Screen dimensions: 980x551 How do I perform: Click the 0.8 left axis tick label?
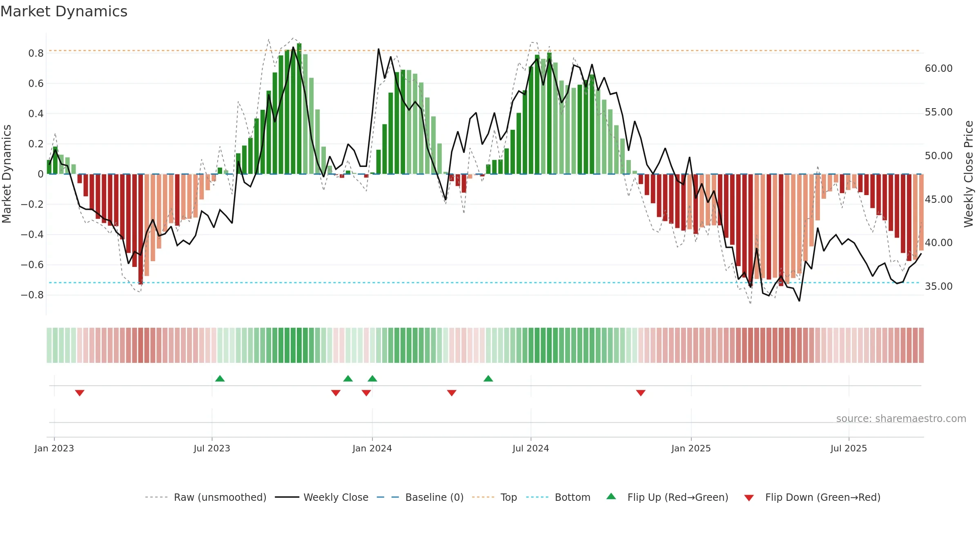pyautogui.click(x=36, y=53)
